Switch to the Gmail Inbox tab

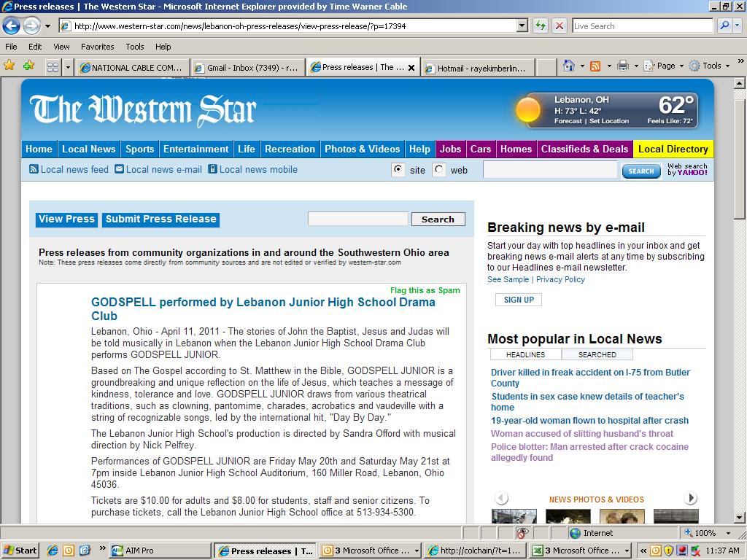[x=248, y=68]
